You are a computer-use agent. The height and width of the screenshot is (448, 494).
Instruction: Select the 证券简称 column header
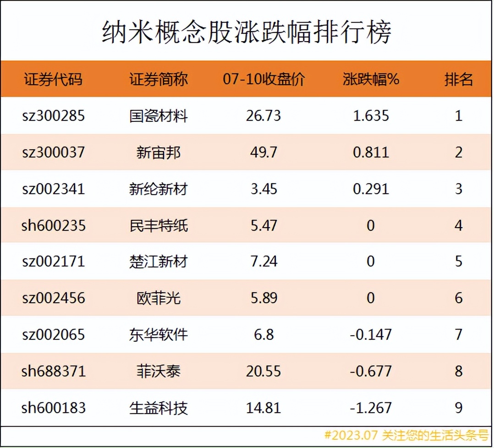click(159, 78)
